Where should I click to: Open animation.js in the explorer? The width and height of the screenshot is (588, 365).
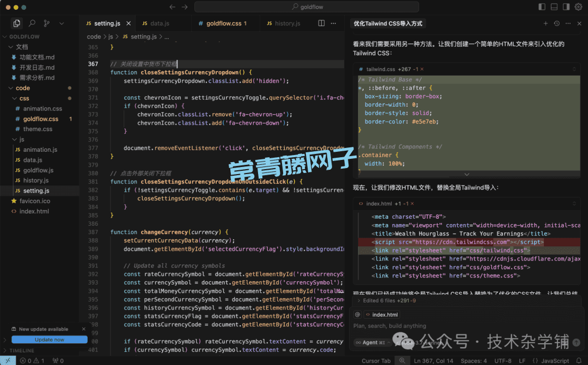pyautogui.click(x=40, y=150)
